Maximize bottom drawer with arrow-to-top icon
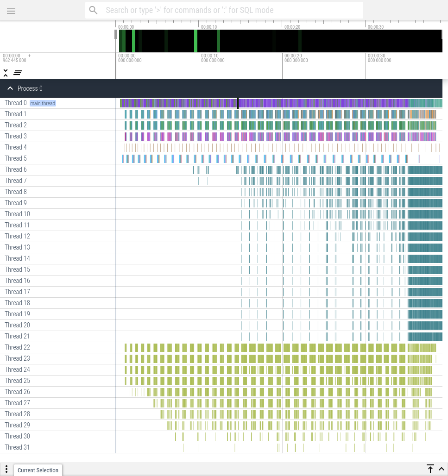This screenshot has width=448, height=476. (430, 469)
